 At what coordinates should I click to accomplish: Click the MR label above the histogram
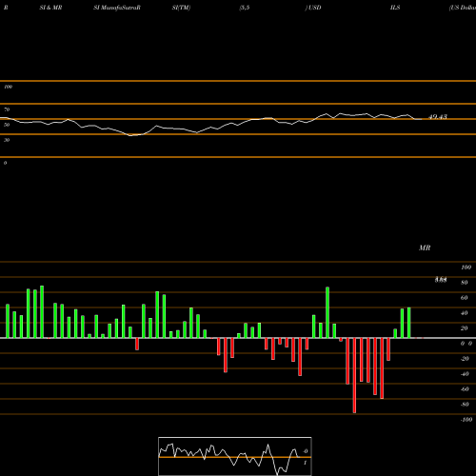click(x=425, y=248)
